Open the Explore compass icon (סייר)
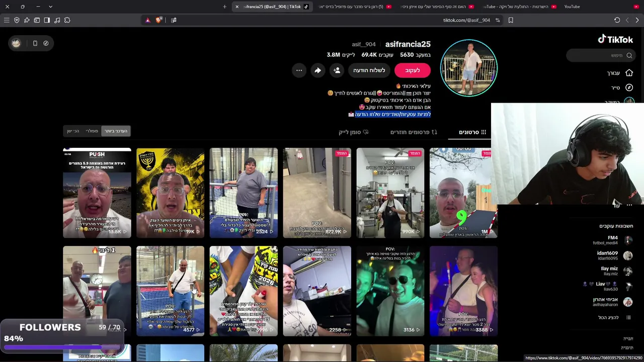The height and width of the screenshot is (362, 644). pos(629,87)
